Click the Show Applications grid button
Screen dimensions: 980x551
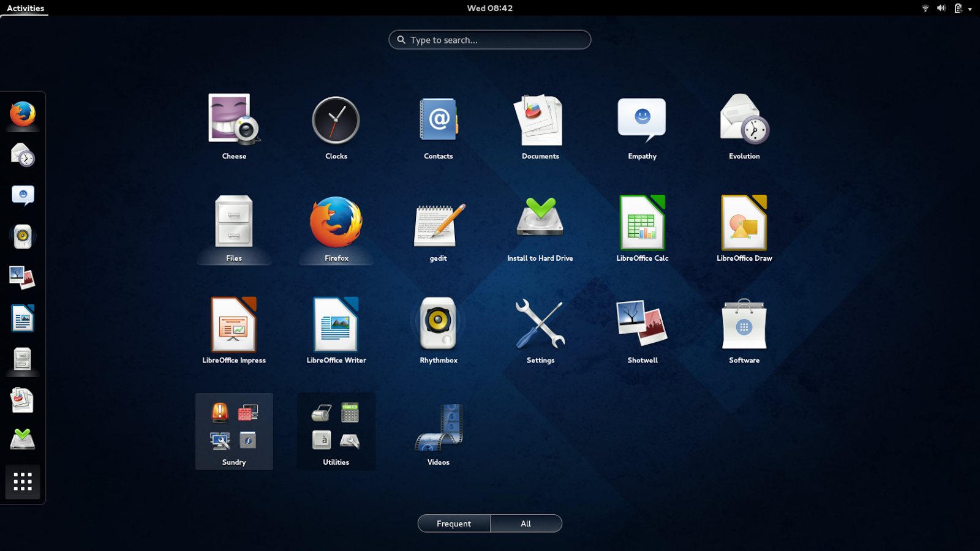(23, 482)
